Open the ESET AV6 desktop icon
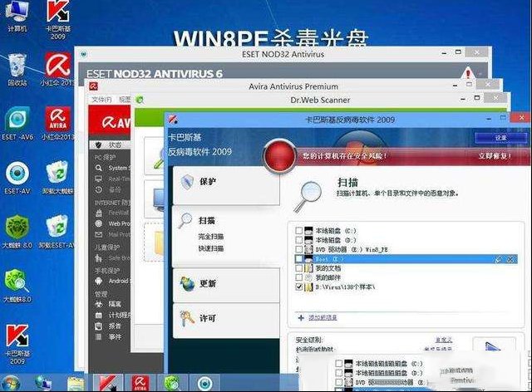532x392 pixels. pyautogui.click(x=17, y=124)
